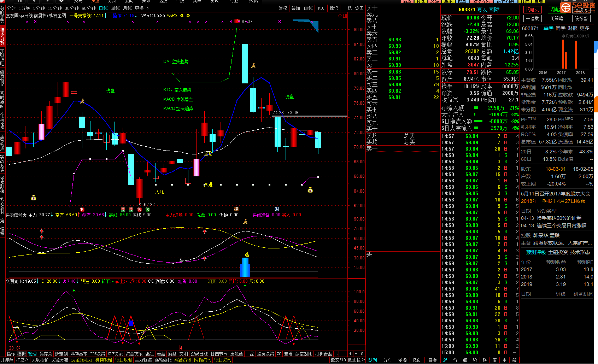Image resolution: width=598 pixels, height=364 pixels.
Task: Open the 关联报价 tab
Action: pos(40,360)
